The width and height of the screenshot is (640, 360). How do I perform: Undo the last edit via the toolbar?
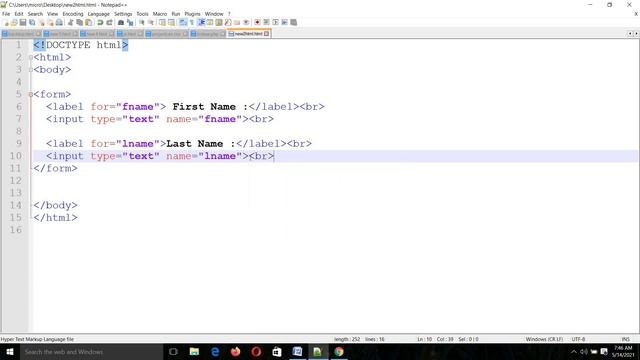click(100, 22)
